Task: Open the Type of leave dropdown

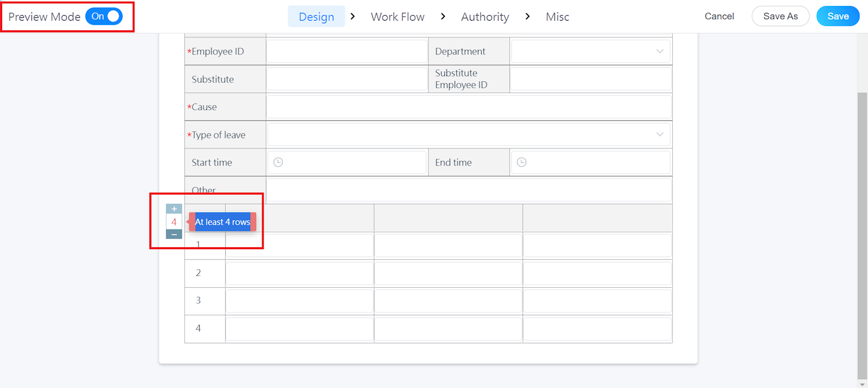Action: click(469, 134)
